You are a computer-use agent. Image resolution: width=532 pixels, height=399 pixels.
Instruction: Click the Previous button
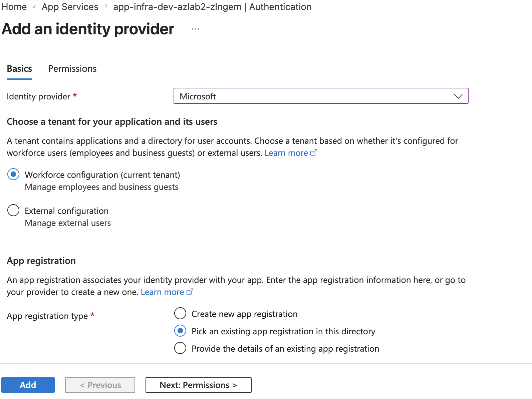click(100, 385)
